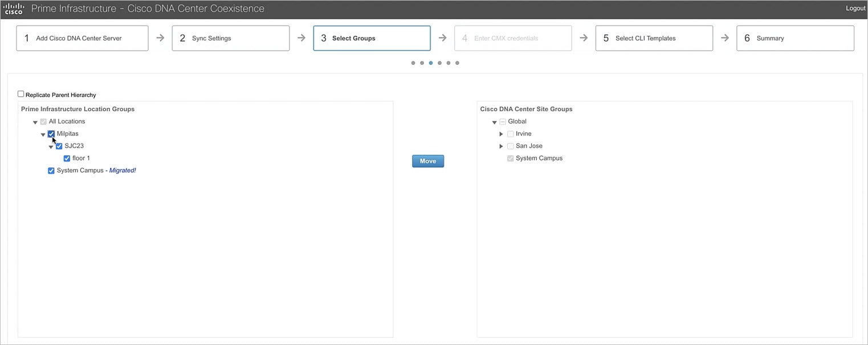The height and width of the screenshot is (345, 868).
Task: Click the Cisco logo in header
Action: pos(13,9)
